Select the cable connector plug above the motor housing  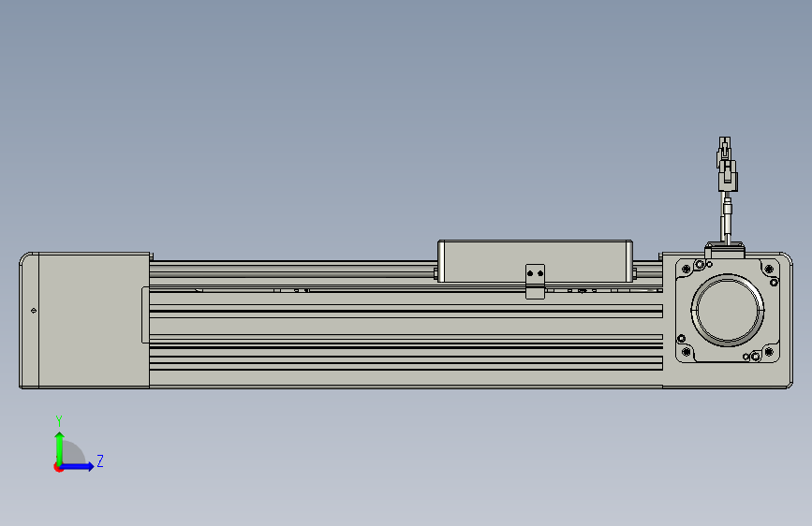pos(727,165)
